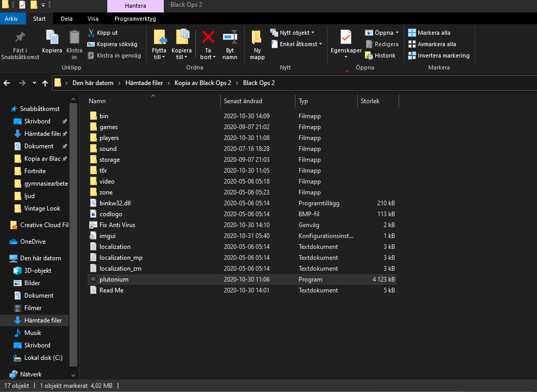Screen dimensions: 537x392
Task: Delete file with Ta bort red X
Action: tap(208, 45)
